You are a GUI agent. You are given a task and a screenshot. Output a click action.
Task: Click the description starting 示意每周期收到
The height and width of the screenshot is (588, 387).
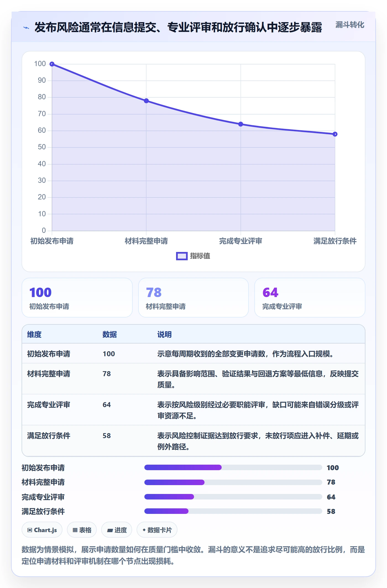(245, 354)
